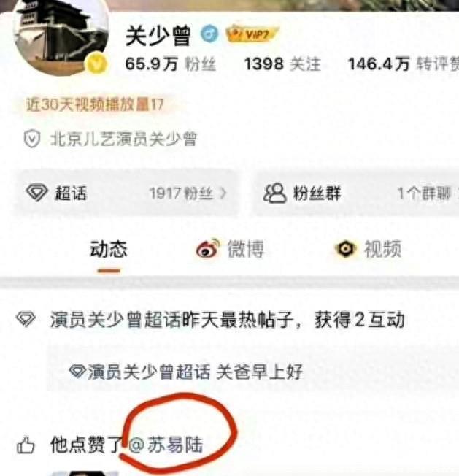Open the 北京儿艺演员关少曾 verification info
459x476 pixels.
123,139
